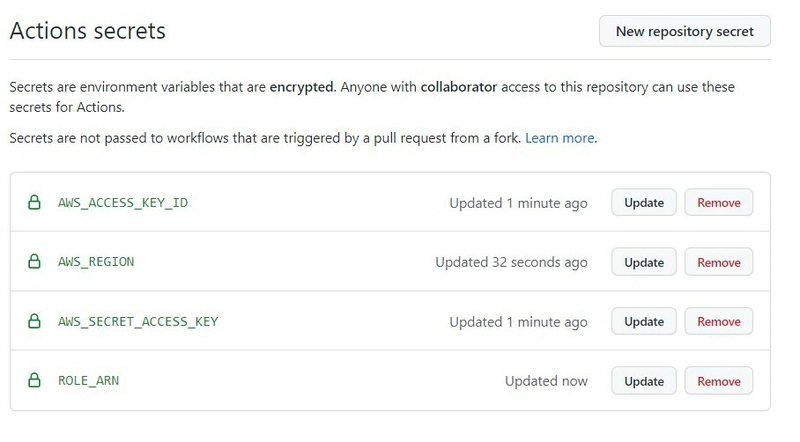Click the lock icon beside AWS_ACCESS_KEY_ID
Screen dimensions: 800x442
(34, 202)
